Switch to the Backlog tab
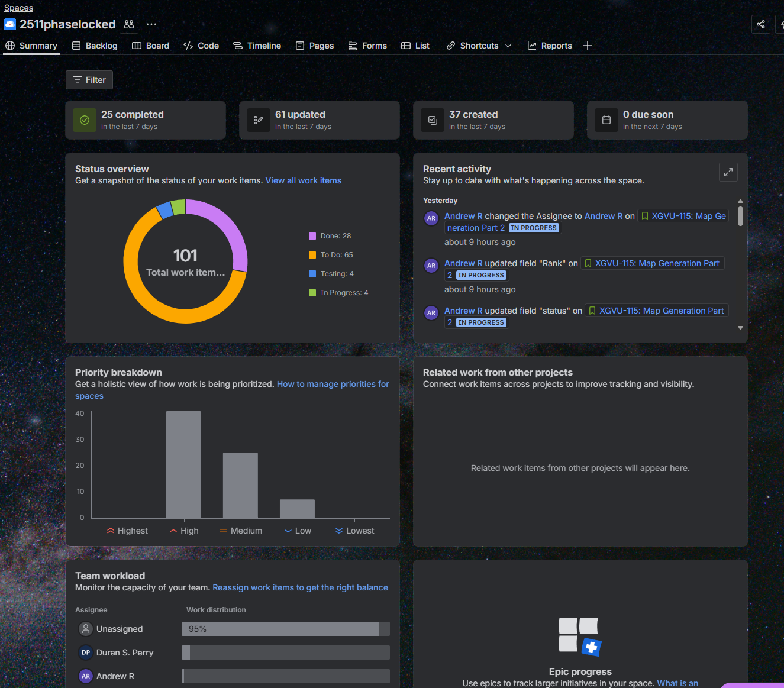Viewport: 784px width, 688px height. click(95, 46)
